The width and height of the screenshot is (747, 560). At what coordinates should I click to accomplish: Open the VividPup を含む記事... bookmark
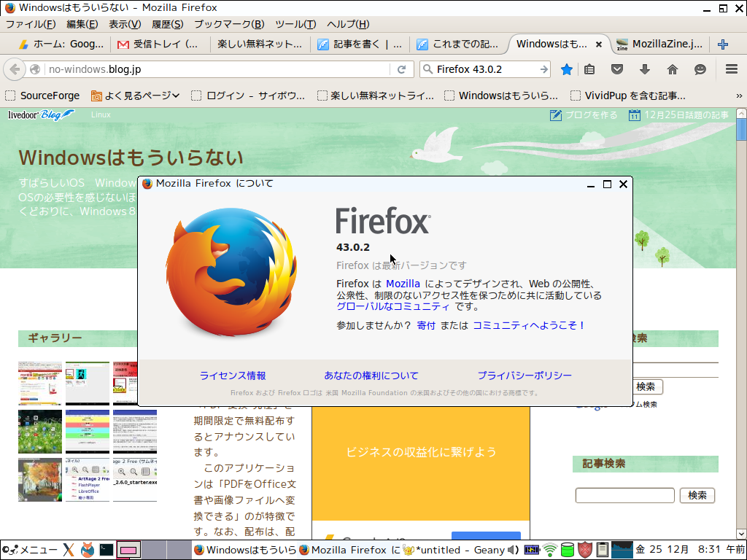click(x=628, y=96)
